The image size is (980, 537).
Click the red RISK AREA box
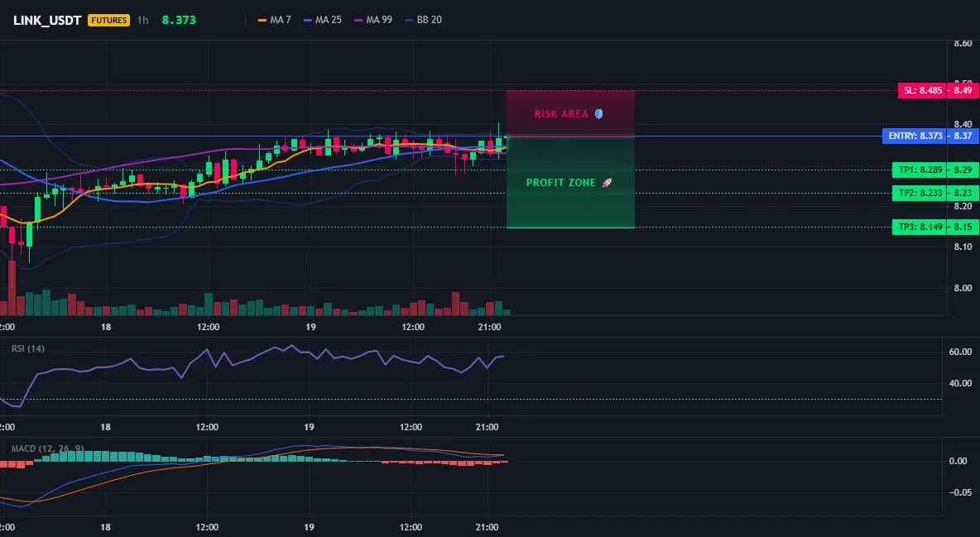coord(570,113)
